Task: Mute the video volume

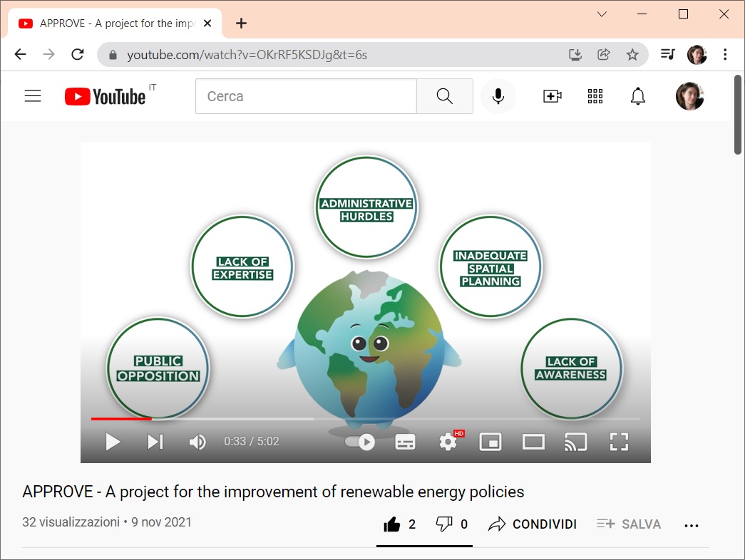Action: pos(197,442)
